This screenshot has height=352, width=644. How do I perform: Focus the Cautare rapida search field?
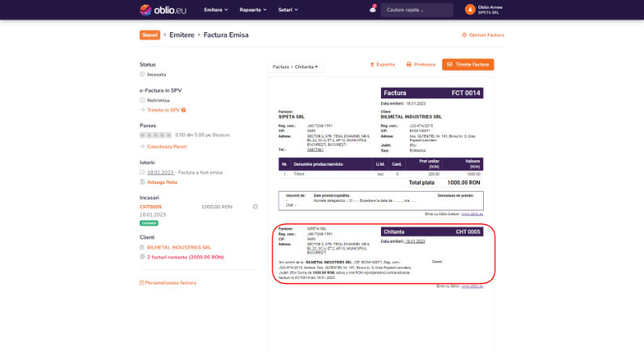[417, 10]
